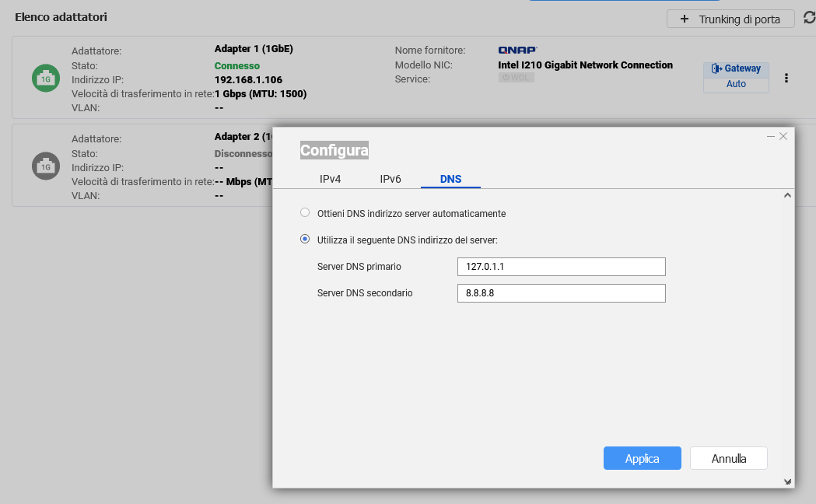Minimize the Configura dialog

770,136
